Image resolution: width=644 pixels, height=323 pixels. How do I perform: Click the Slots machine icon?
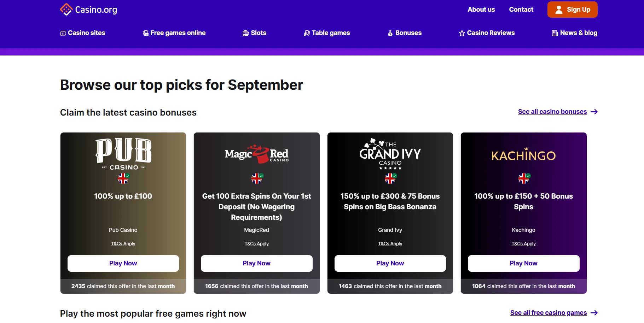click(x=246, y=33)
